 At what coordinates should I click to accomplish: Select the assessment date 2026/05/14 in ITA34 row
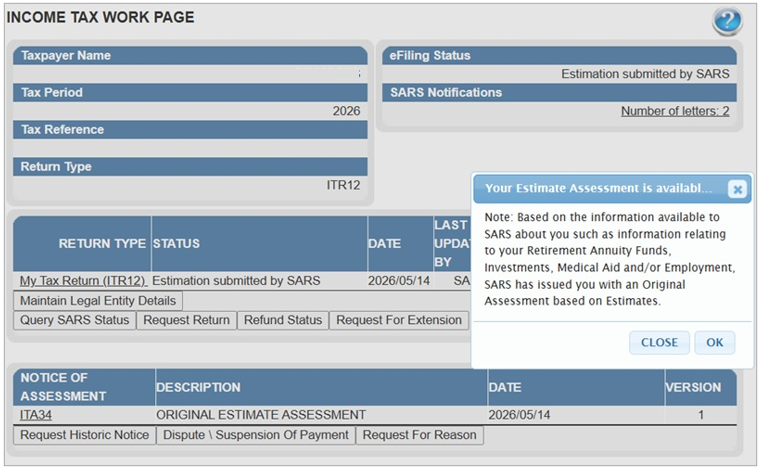(x=519, y=415)
